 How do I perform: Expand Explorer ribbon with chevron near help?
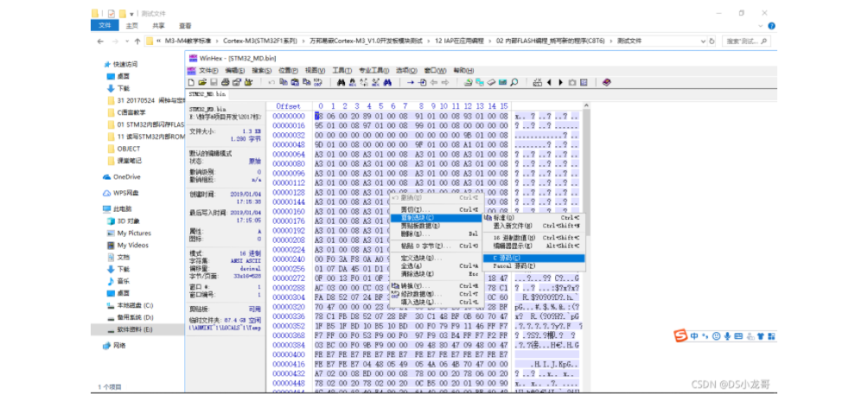pyautogui.click(x=762, y=25)
